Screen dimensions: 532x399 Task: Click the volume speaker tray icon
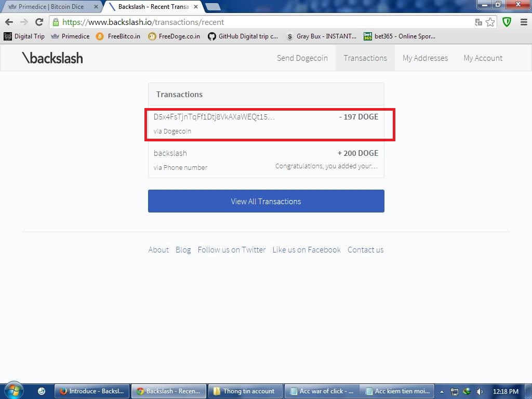pyautogui.click(x=480, y=392)
